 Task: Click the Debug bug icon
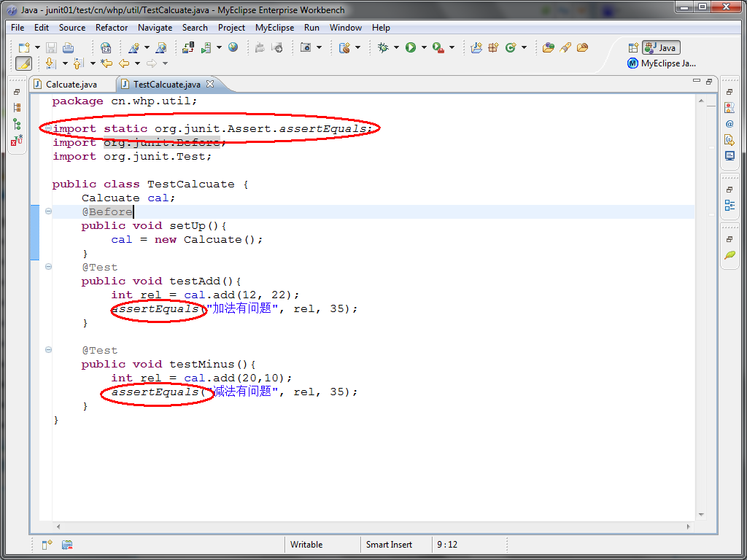383,47
